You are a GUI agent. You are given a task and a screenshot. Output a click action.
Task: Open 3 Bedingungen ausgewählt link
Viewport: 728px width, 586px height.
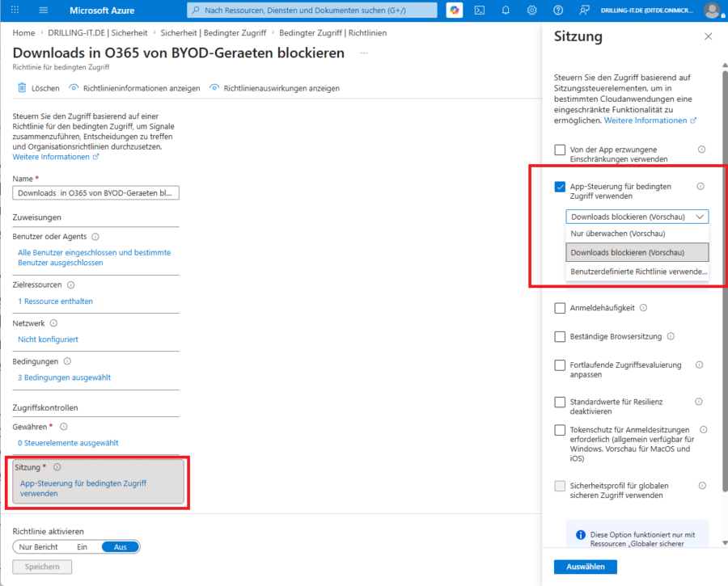click(64, 377)
